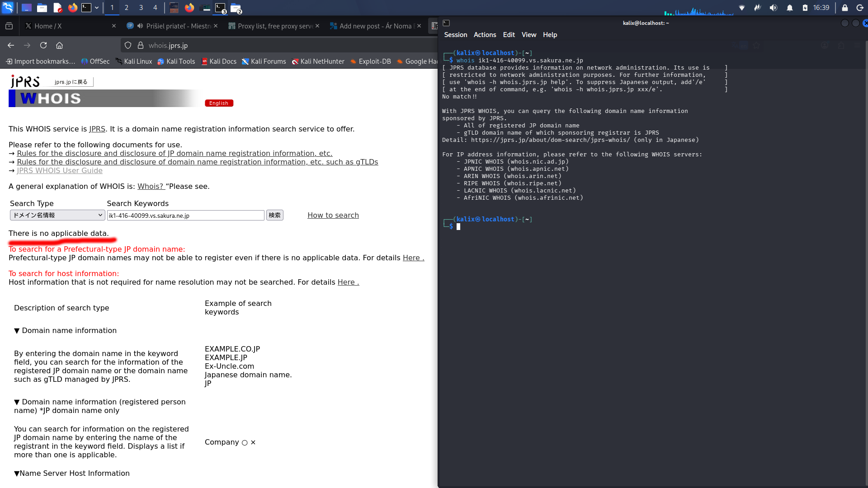Select workspace 1 in the pager
The image size is (868, 488).
(x=112, y=8)
